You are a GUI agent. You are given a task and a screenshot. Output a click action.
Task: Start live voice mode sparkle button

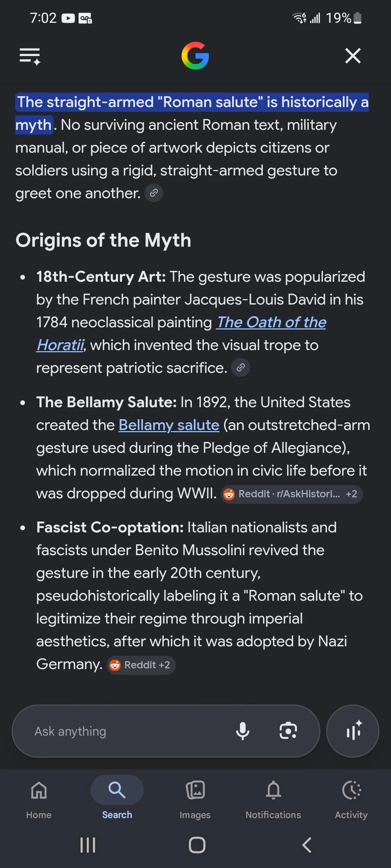point(353,731)
